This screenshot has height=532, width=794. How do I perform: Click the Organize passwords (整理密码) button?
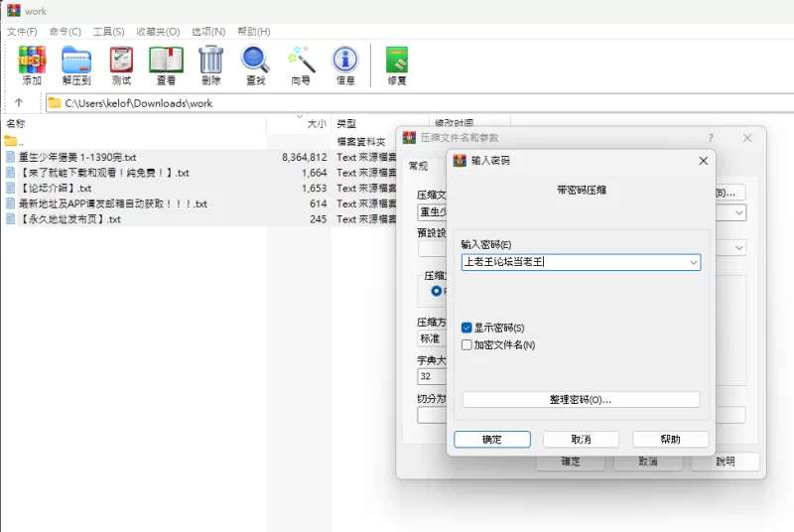tap(581, 399)
